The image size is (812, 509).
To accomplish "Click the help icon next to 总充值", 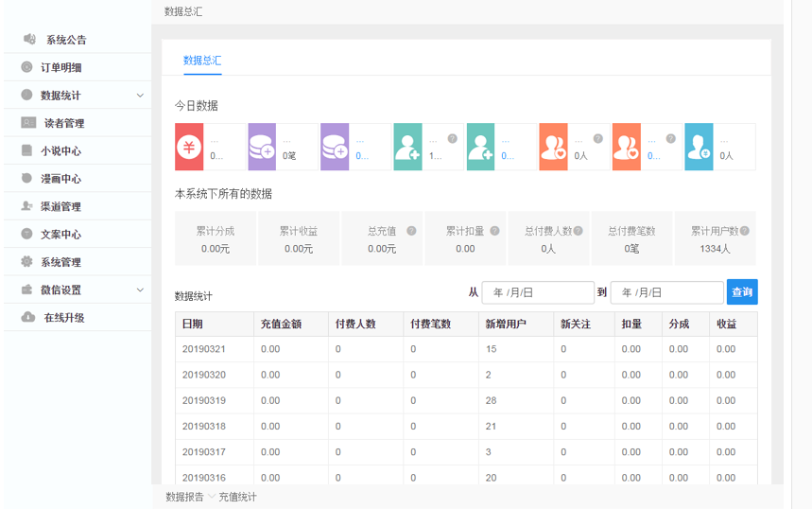I will (x=411, y=230).
